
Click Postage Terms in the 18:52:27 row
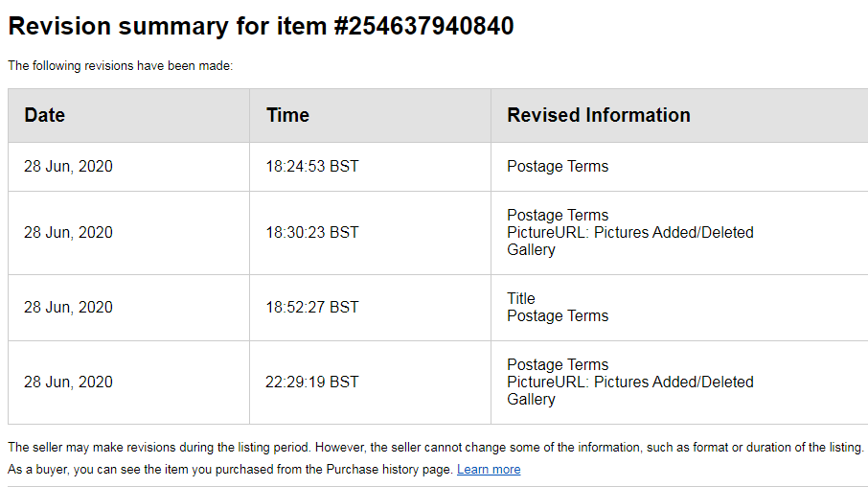tap(558, 316)
